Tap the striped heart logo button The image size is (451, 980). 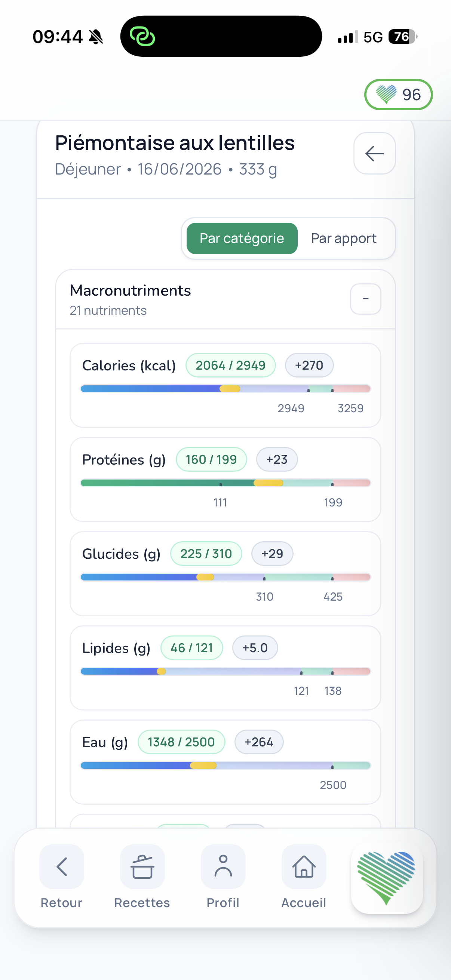click(387, 878)
